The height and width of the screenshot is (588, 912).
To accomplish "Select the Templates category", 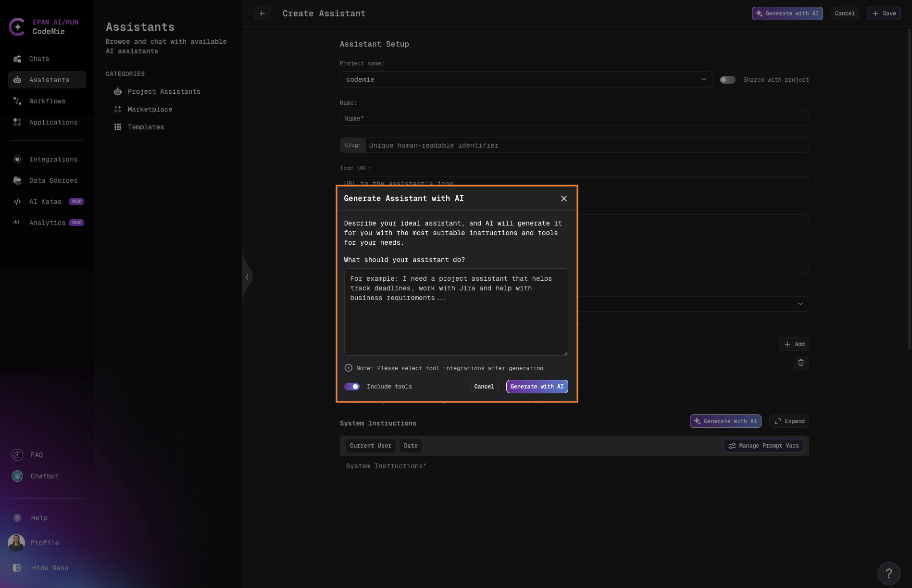I will coord(146,127).
